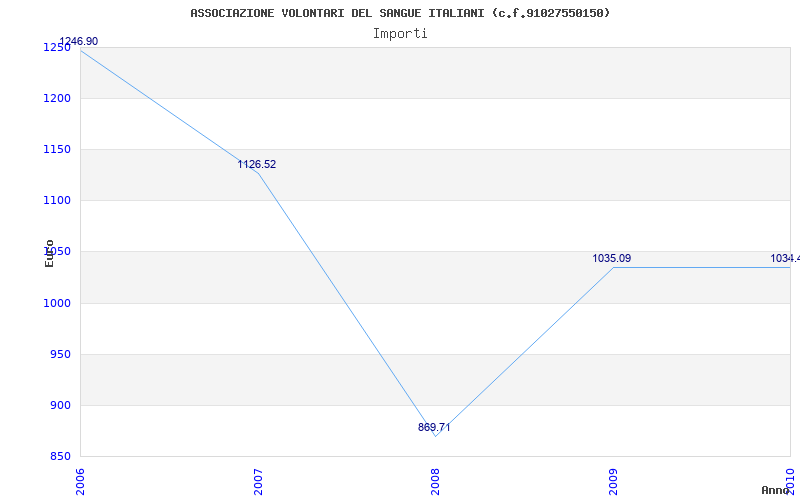Click the Euro axis label
Screen dimensions: 800x500
point(49,253)
